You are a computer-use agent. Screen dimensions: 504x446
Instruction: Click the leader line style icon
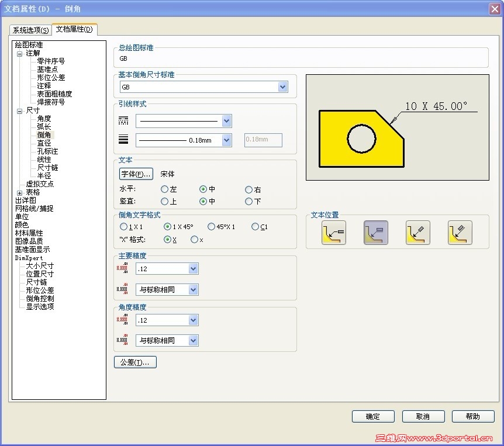pyautogui.click(x=123, y=121)
